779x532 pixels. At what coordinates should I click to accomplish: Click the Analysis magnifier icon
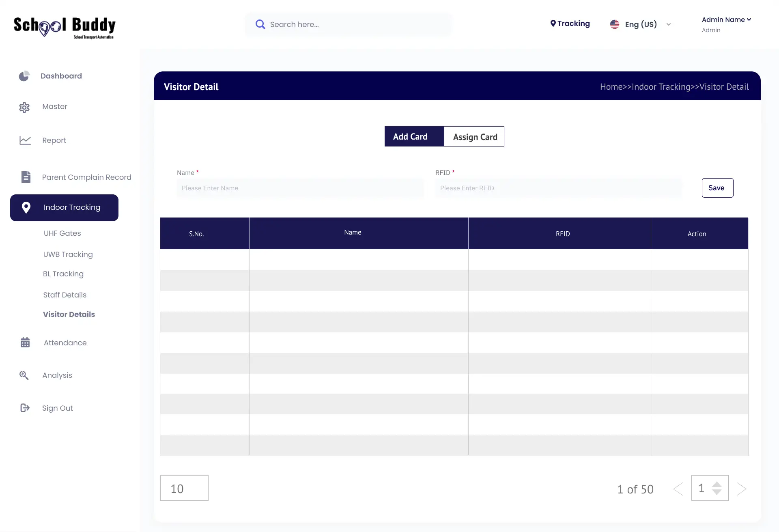(24, 375)
